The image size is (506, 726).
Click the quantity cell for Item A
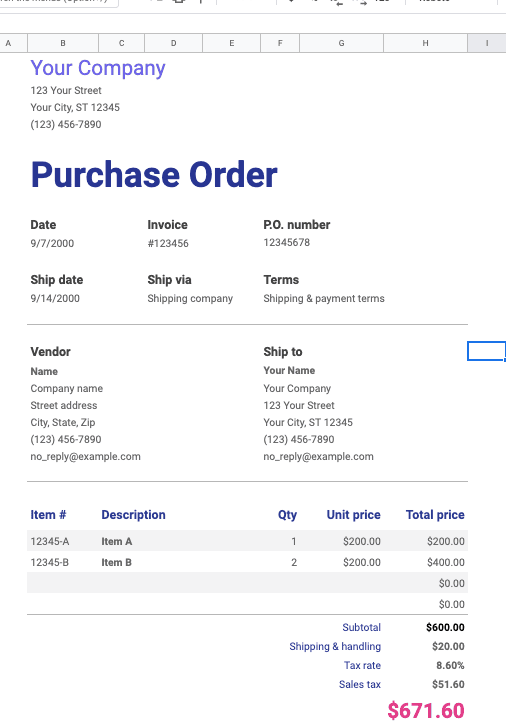[x=294, y=541]
